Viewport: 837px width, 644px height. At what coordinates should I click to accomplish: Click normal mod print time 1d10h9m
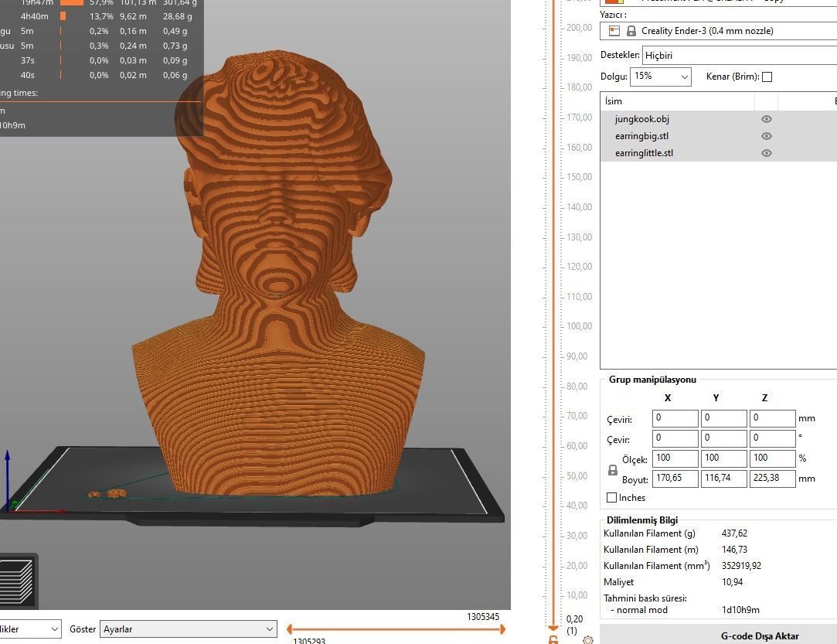(740, 610)
